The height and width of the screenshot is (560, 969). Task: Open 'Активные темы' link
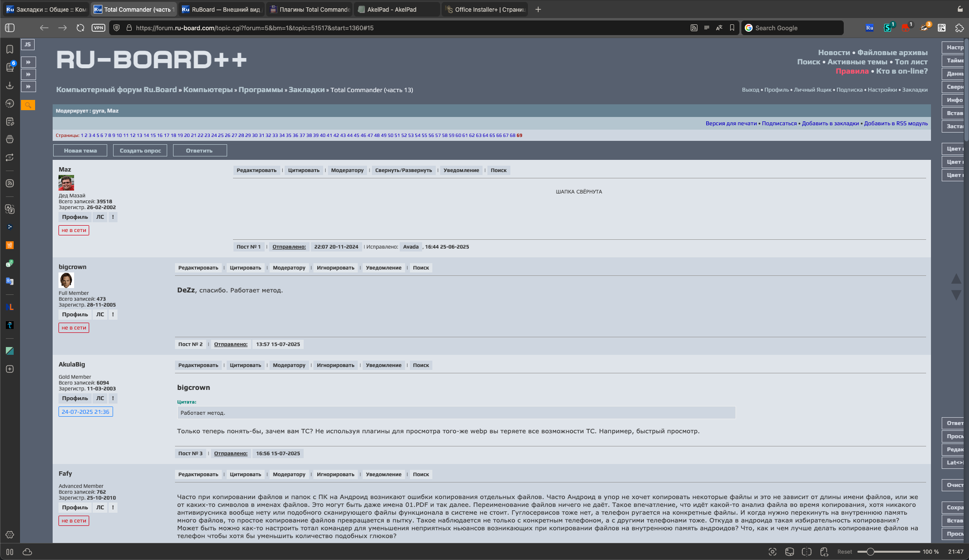click(857, 62)
